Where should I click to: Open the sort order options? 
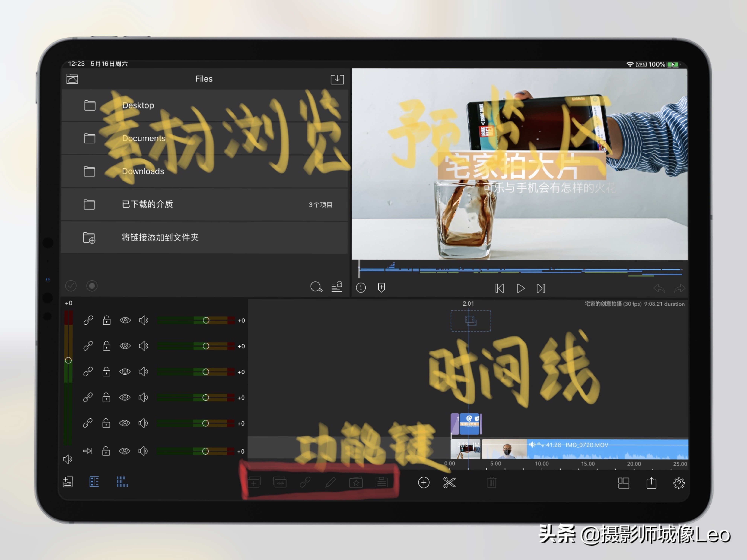coord(336,287)
